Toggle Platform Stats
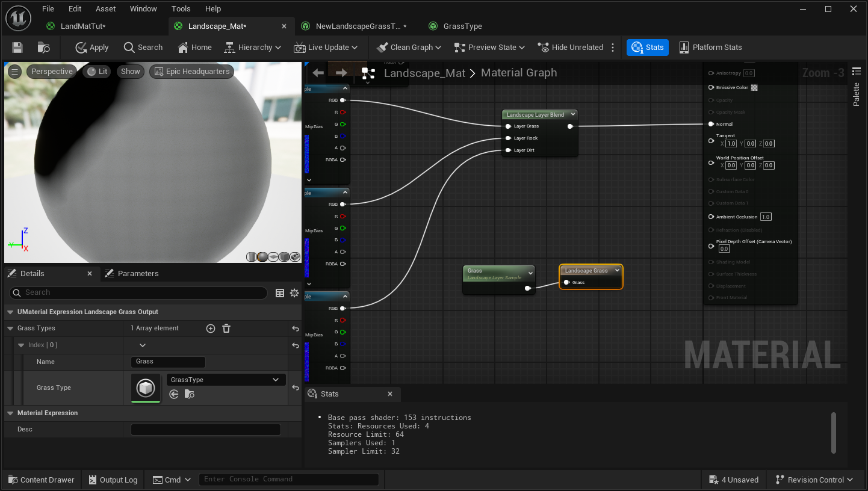This screenshot has width=868, height=491. coord(710,48)
